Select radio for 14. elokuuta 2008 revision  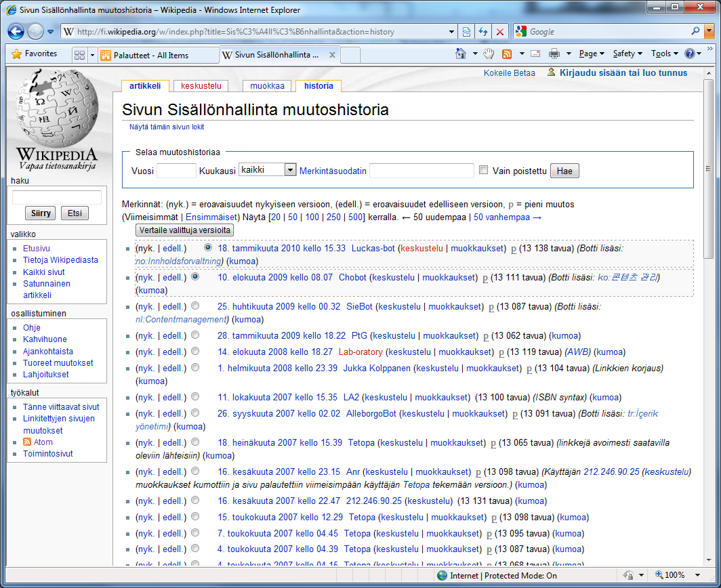click(195, 351)
